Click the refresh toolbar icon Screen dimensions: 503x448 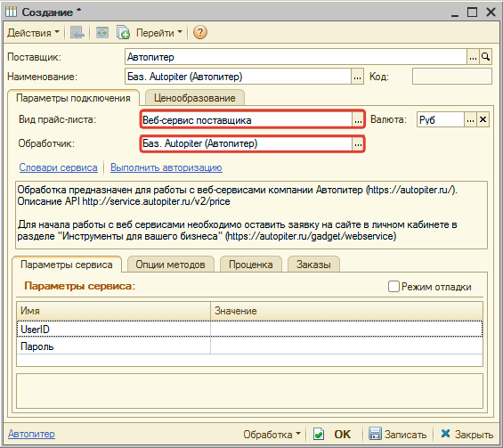coord(102,33)
